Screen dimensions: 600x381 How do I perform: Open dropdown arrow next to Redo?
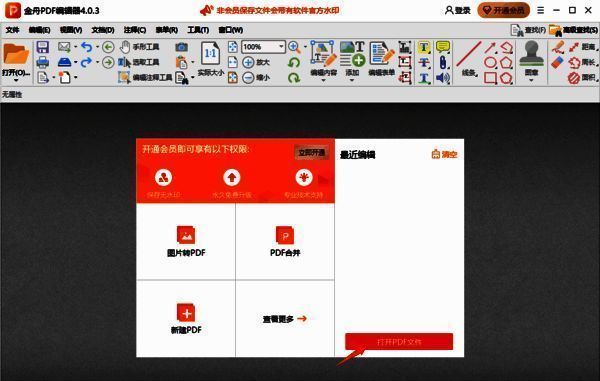pos(97,62)
